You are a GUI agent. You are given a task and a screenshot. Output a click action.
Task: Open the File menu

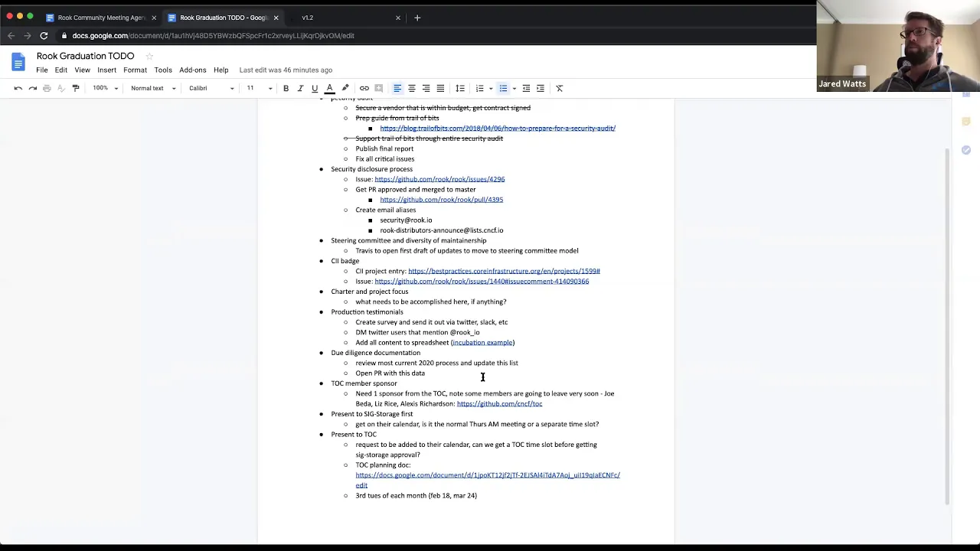point(42,70)
